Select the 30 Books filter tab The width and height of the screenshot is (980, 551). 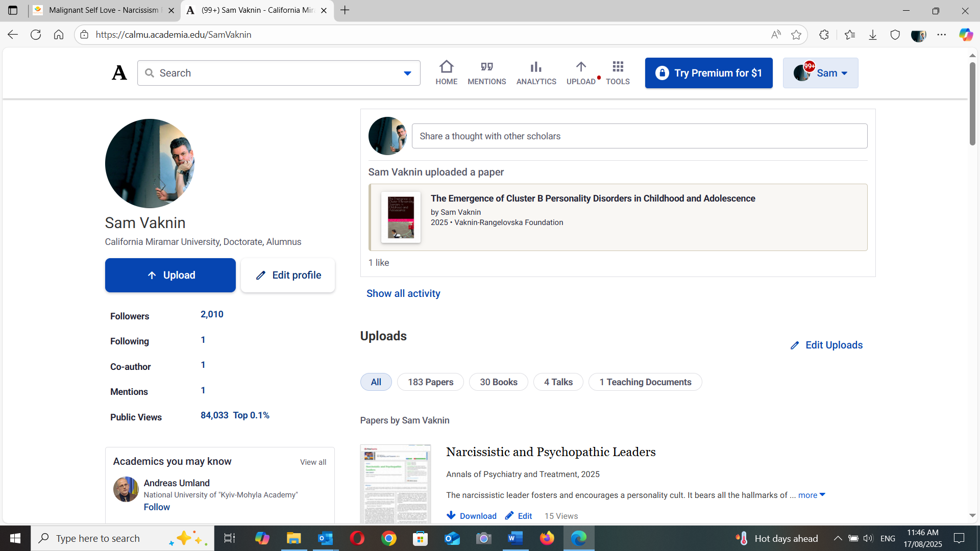[x=499, y=382]
